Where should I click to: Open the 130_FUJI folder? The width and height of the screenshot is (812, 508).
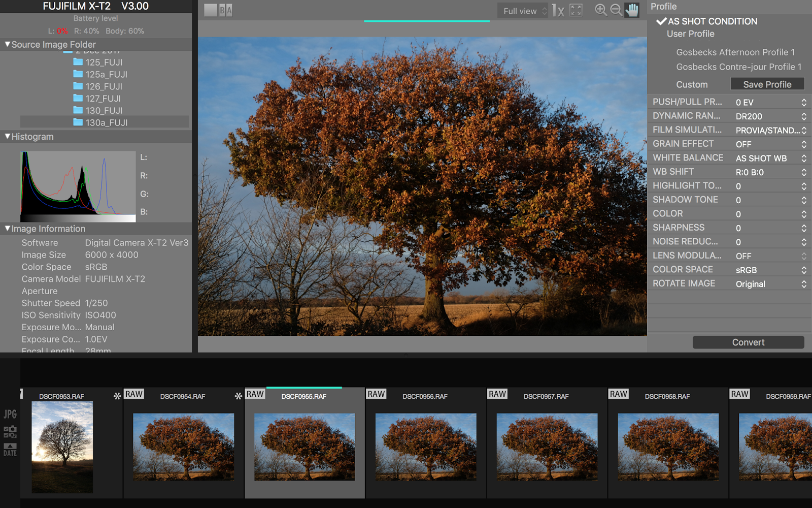coord(97,110)
